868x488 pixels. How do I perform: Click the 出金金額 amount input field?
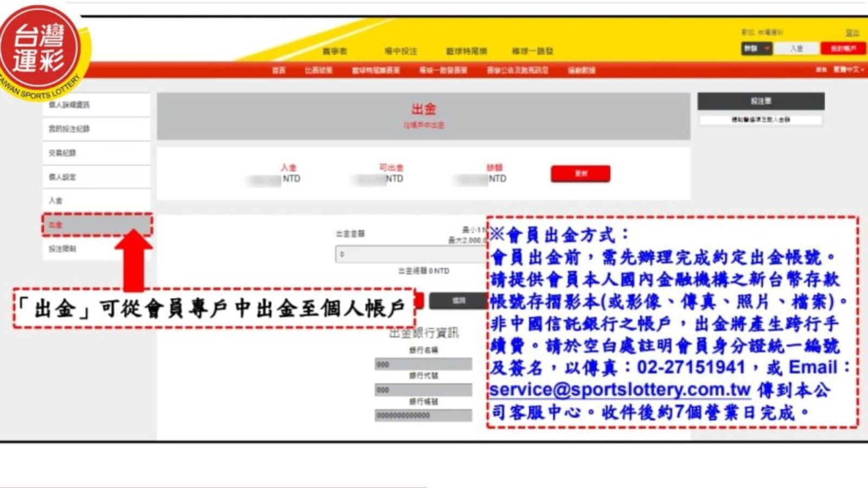point(411,254)
